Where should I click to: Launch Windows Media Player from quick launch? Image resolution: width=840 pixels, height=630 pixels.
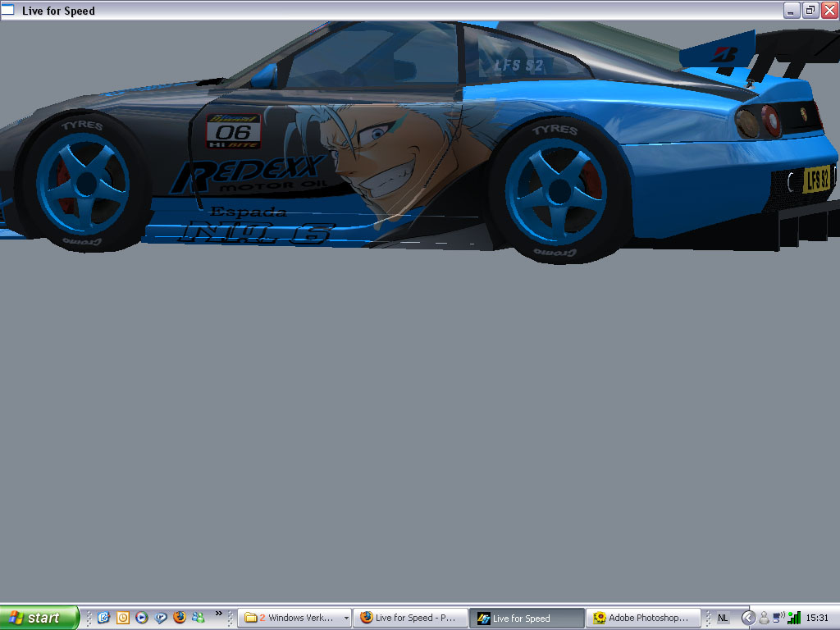141,618
